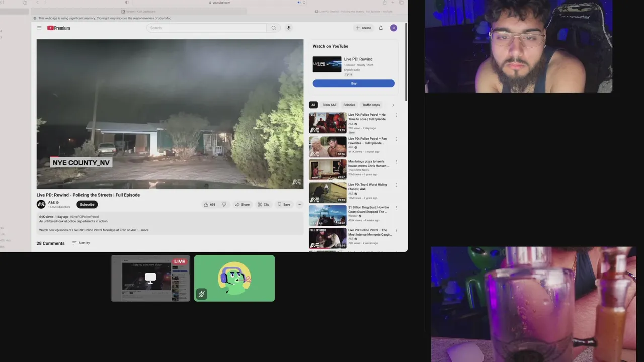
Task: Click 28 Comments heading
Action: (x=50, y=243)
